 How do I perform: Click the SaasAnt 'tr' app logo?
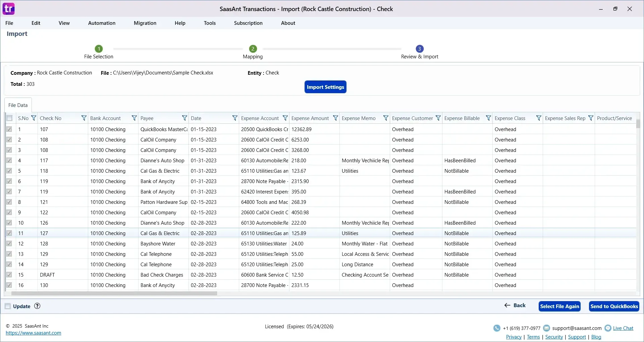click(9, 9)
